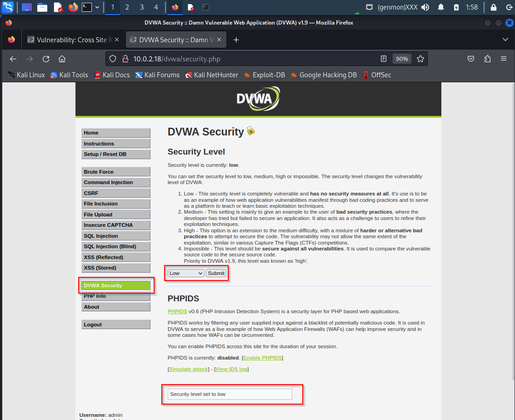Click the Logout sidebar button
515x420 pixels.
115,325
